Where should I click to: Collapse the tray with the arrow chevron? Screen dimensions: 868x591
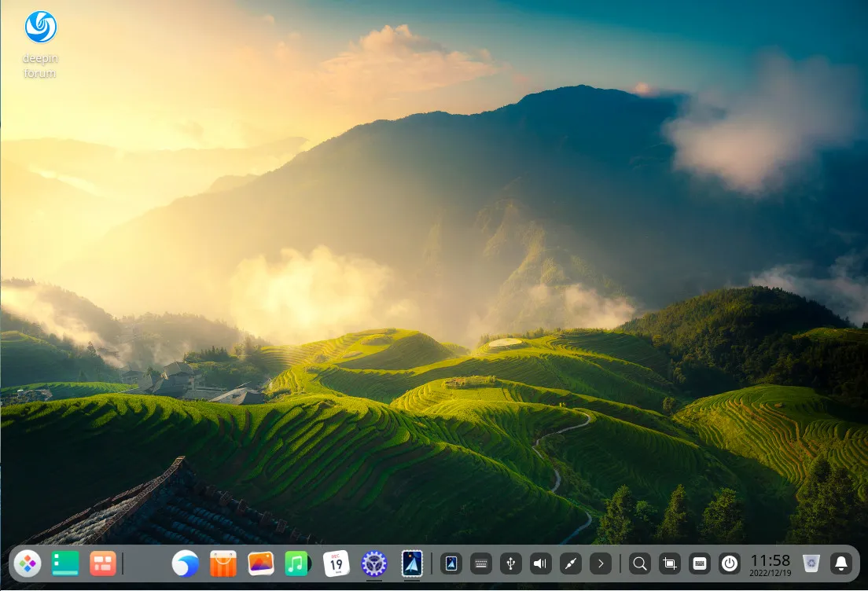coord(601,563)
